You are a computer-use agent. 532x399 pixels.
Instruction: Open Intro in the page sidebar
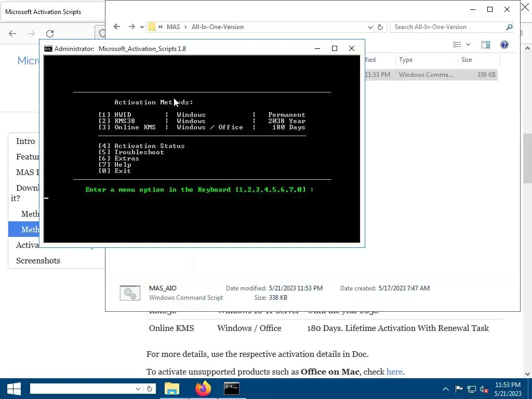[26, 141]
